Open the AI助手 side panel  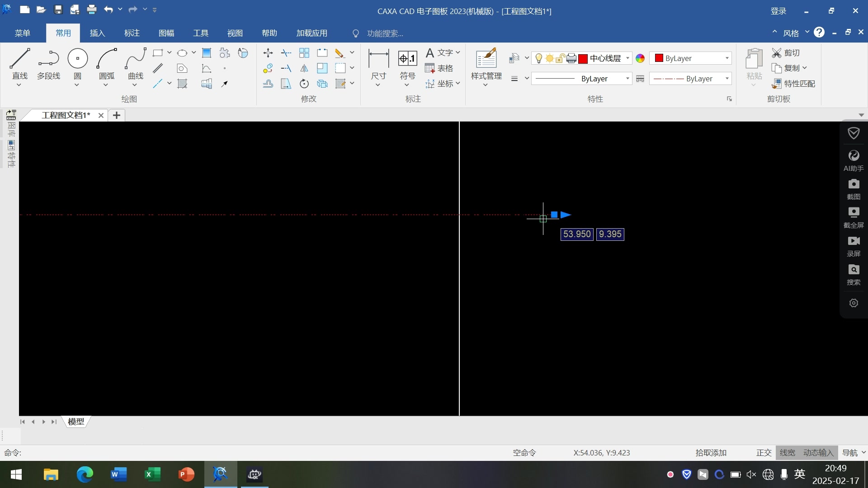(854, 161)
